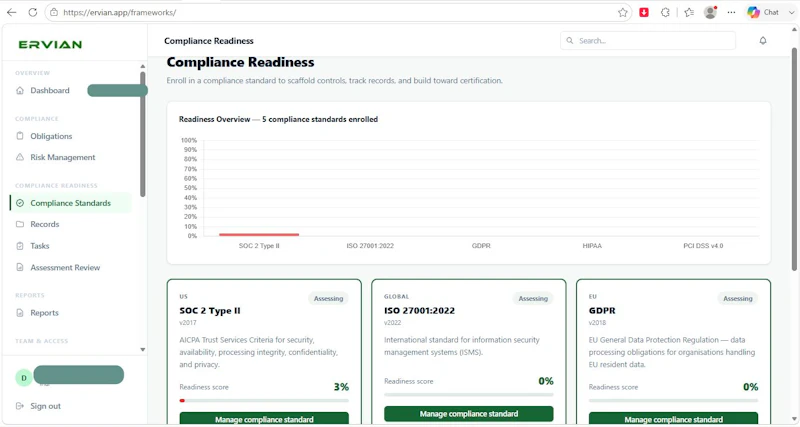
Task: View site info via the lock icon
Action: click(54, 12)
